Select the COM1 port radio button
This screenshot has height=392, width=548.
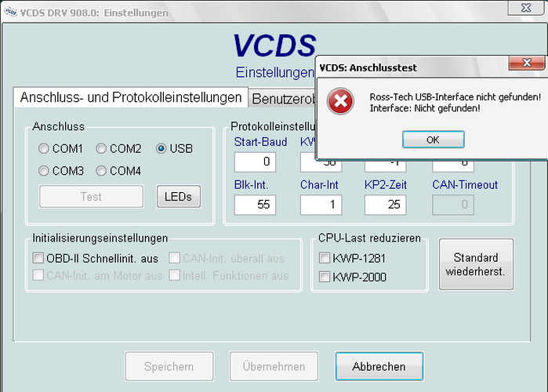coord(43,148)
